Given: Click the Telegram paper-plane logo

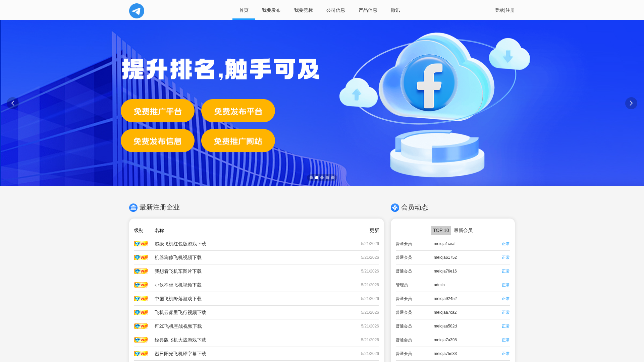Looking at the screenshot, I should [x=137, y=11].
